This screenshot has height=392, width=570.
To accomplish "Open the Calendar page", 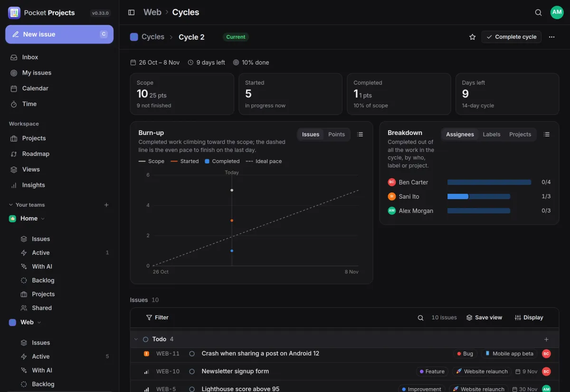I will 59,88.
